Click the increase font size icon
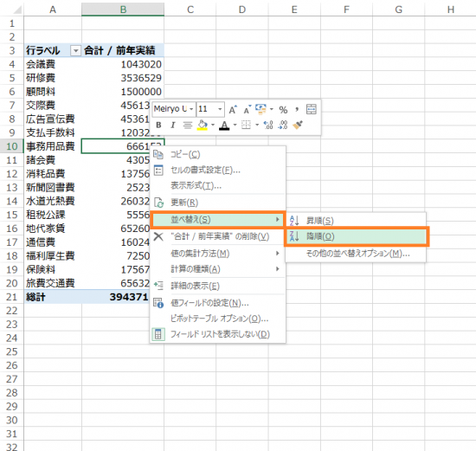 coord(233,109)
